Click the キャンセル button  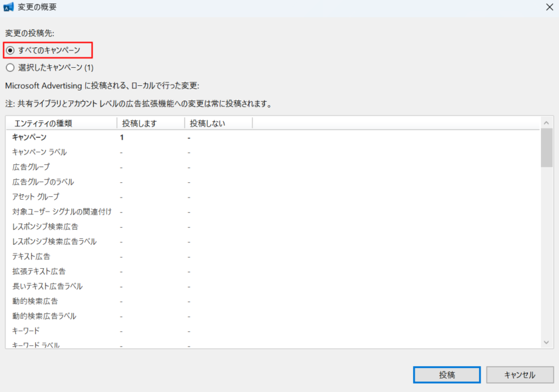coord(520,375)
